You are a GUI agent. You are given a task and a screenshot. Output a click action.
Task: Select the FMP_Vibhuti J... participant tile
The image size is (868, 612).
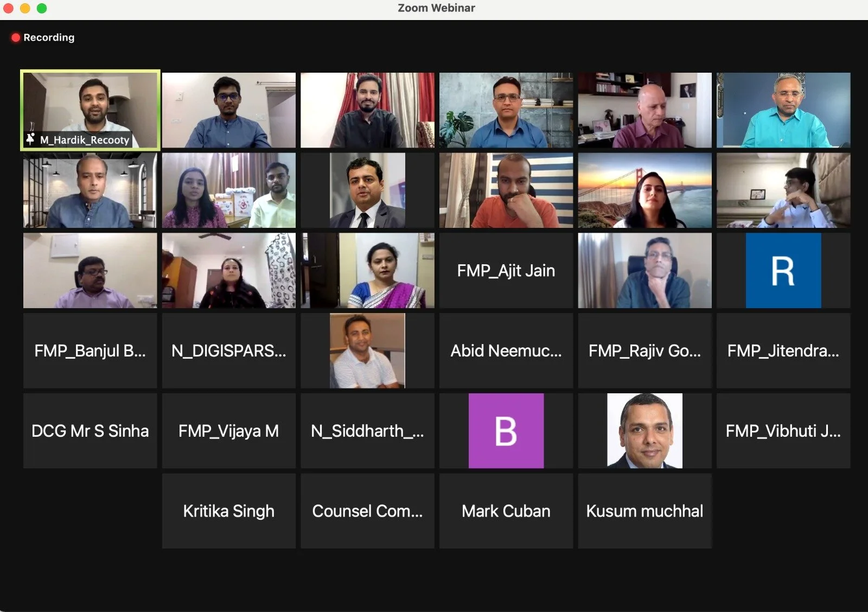point(783,431)
